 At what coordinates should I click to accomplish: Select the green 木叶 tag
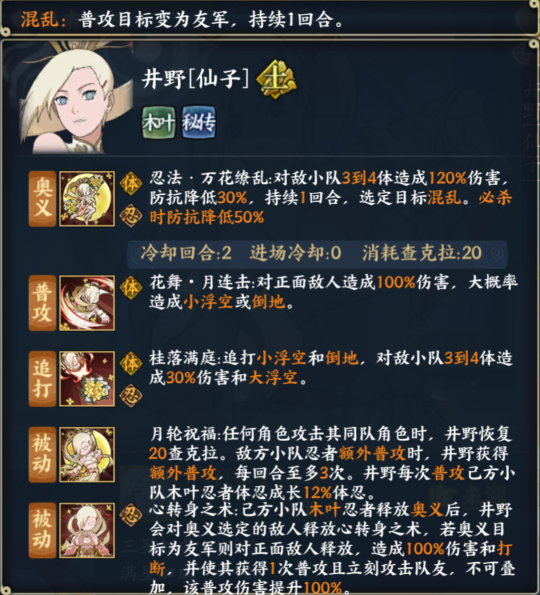[x=159, y=122]
